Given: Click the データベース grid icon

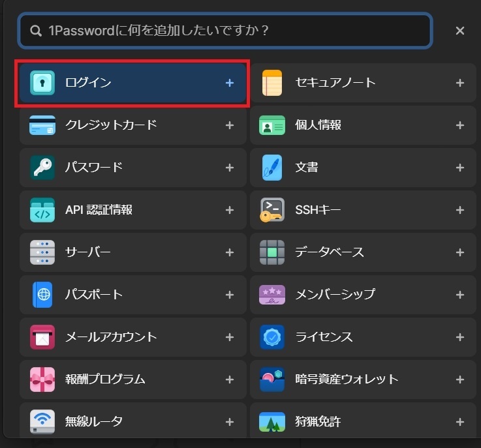Looking at the screenshot, I should (272, 252).
